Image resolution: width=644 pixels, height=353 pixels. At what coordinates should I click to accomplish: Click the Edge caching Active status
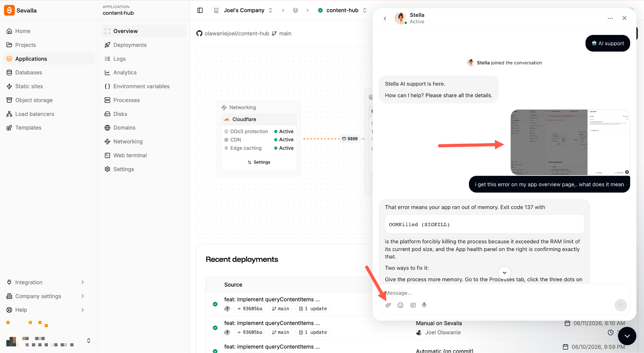point(284,148)
